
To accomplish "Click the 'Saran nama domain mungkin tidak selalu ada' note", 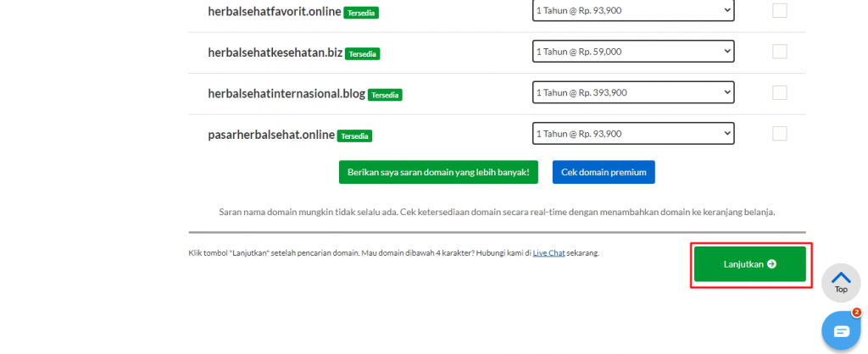I will [x=497, y=213].
